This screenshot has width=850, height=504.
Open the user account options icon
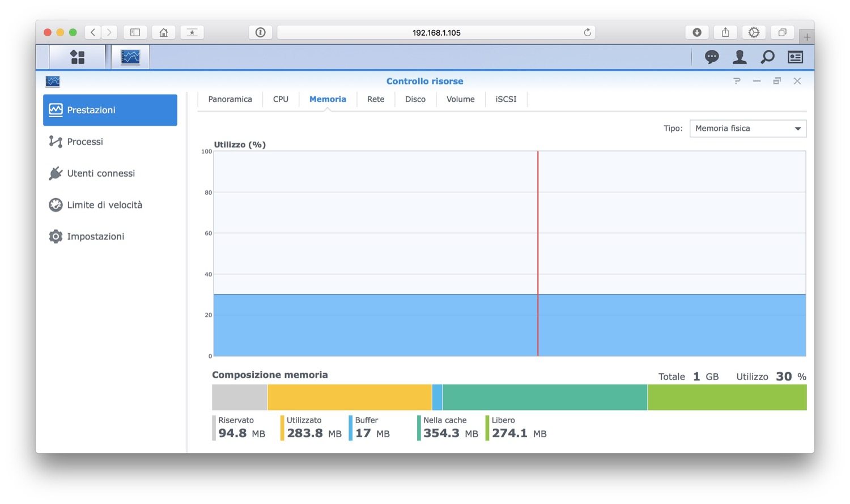coord(739,57)
